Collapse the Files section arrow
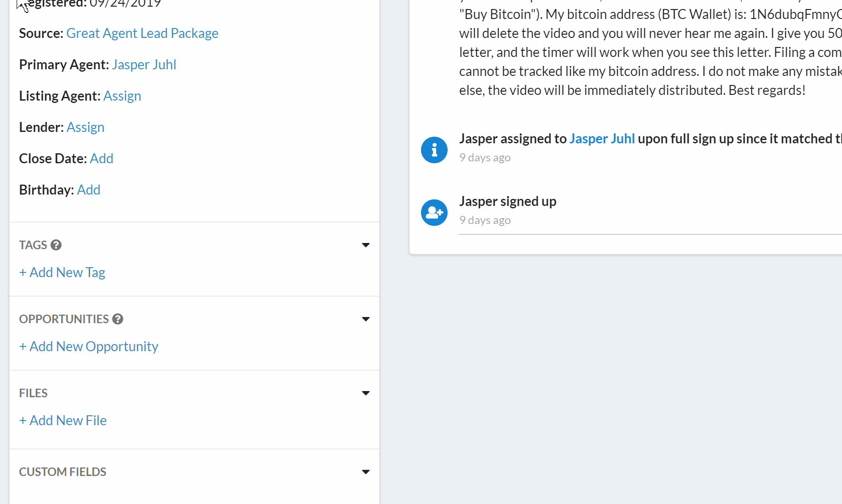 (x=365, y=393)
